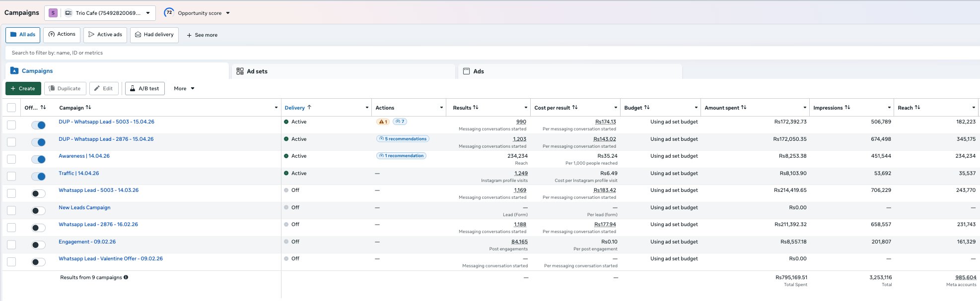Turn on Whatsapp Lead - 2876 - 16.02.26 toggle
This screenshot has height=301, width=980.
(x=38, y=228)
